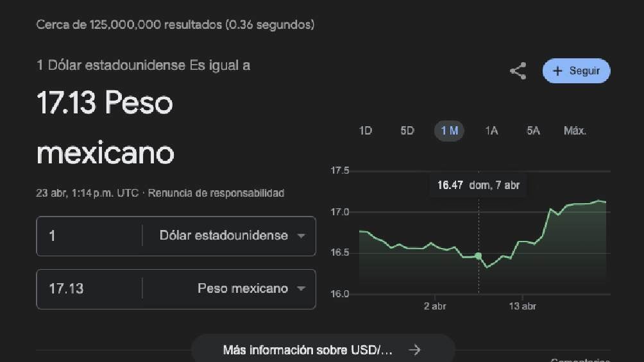Switch to the 1 M chart range
This screenshot has height=362, width=644.
(x=449, y=131)
